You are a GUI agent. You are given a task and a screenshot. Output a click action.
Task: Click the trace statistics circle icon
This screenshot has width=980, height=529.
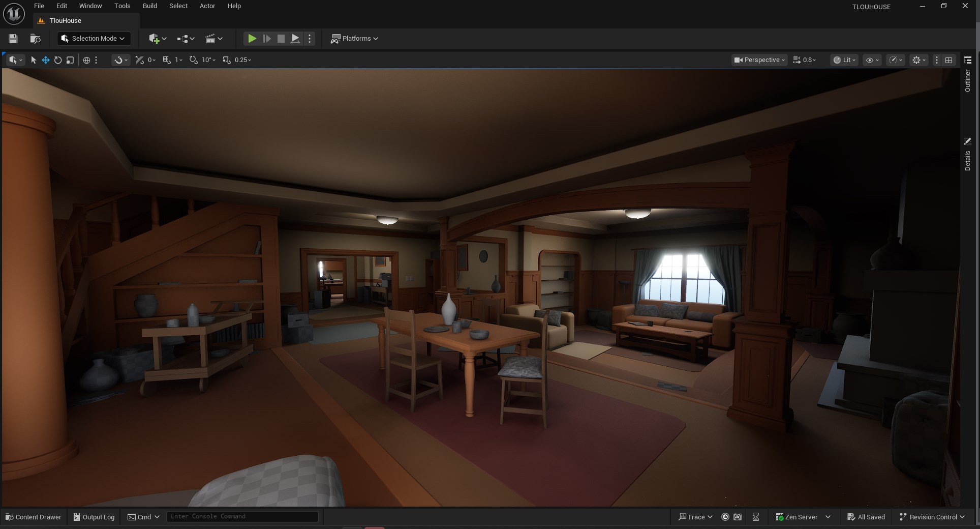(x=725, y=517)
